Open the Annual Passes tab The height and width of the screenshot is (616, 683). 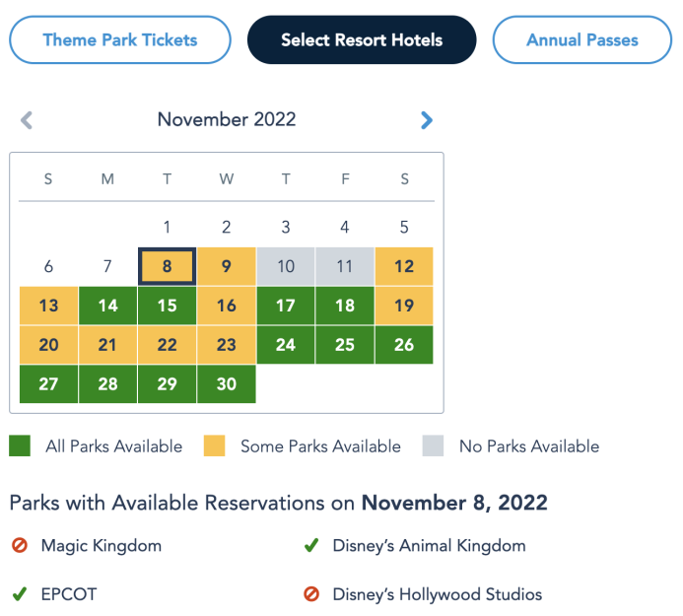coord(581,40)
